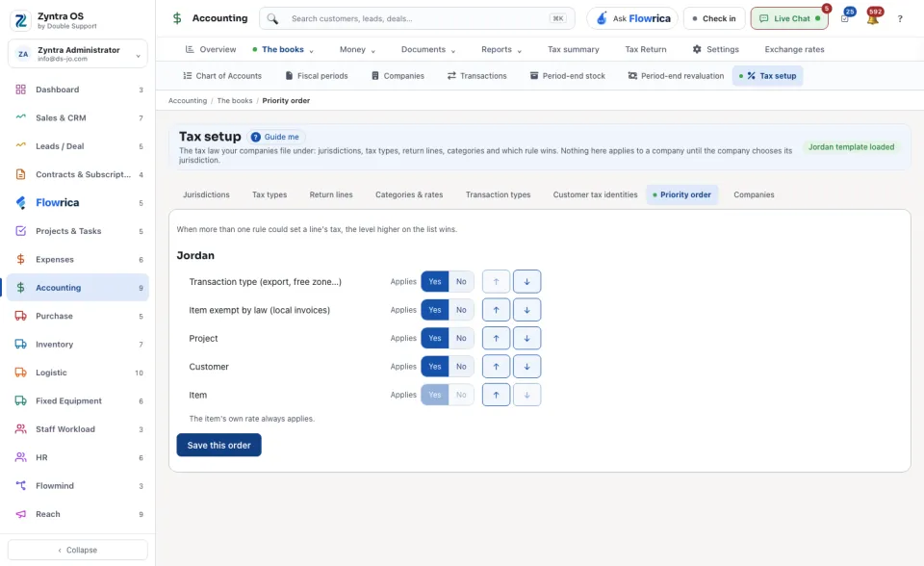Move Customer rule up

[x=497, y=367]
